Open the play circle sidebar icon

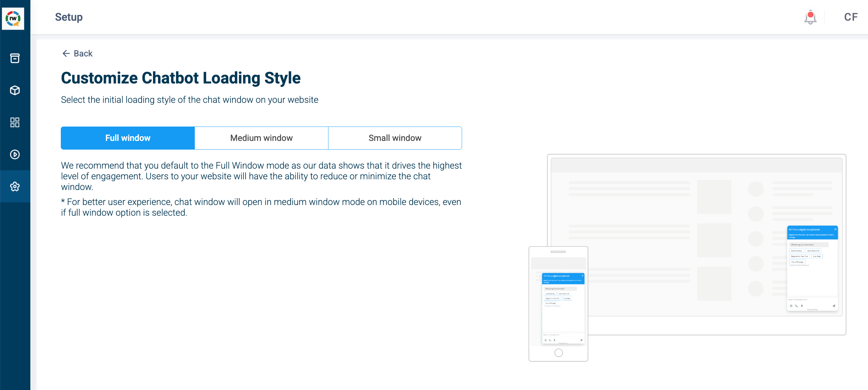tap(15, 154)
